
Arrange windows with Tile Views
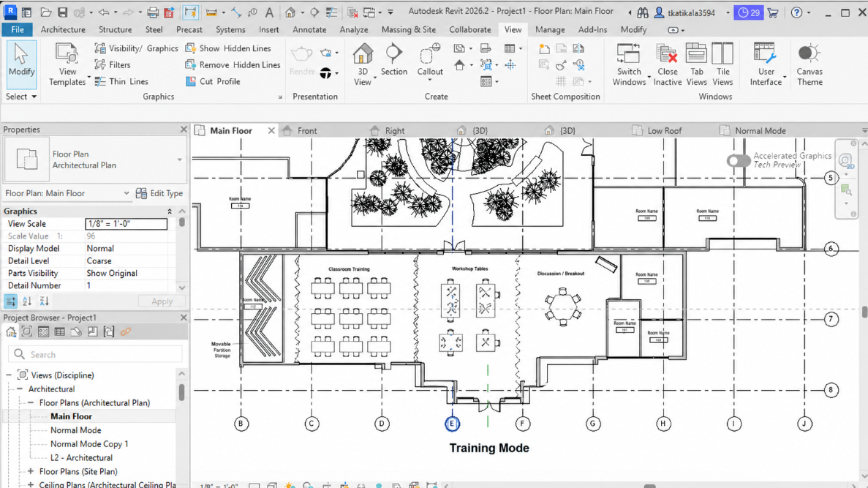coord(722,65)
